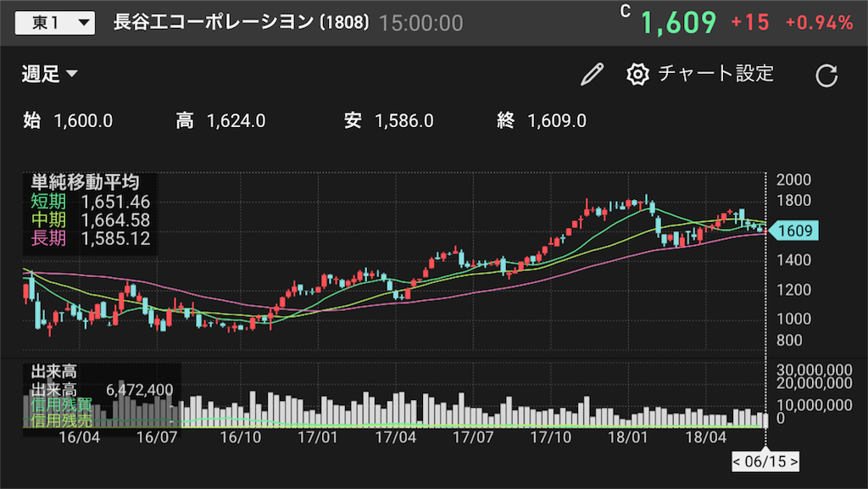This screenshot has height=489, width=868.
Task: Click the 信用残買 legend label
Action: pos(61,405)
